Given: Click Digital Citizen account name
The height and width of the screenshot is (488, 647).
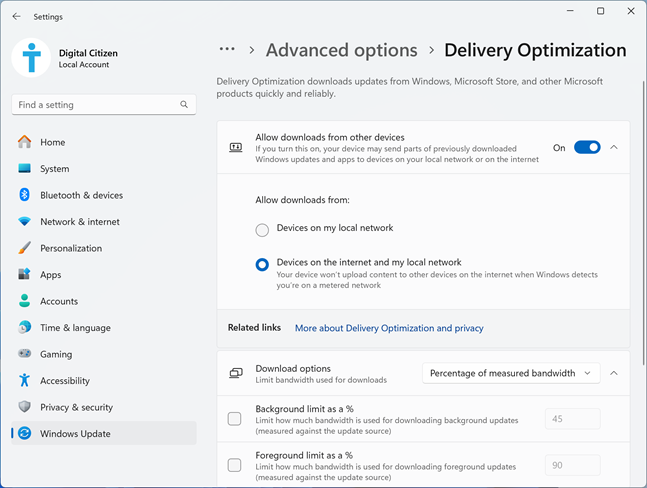Looking at the screenshot, I should (x=88, y=53).
